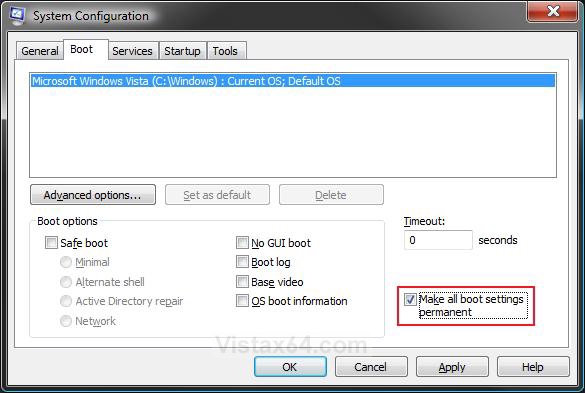This screenshot has width=585, height=393.
Task: Select the Microsoft Windows Vista boot entry
Action: (293, 81)
